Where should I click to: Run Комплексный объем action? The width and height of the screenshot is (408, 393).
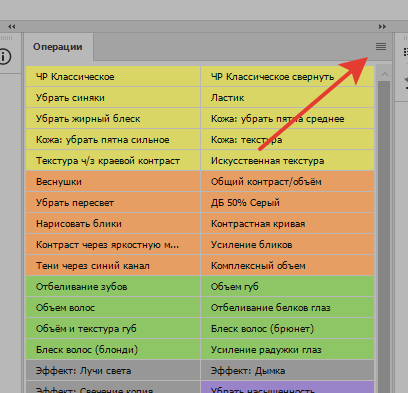[x=287, y=265]
